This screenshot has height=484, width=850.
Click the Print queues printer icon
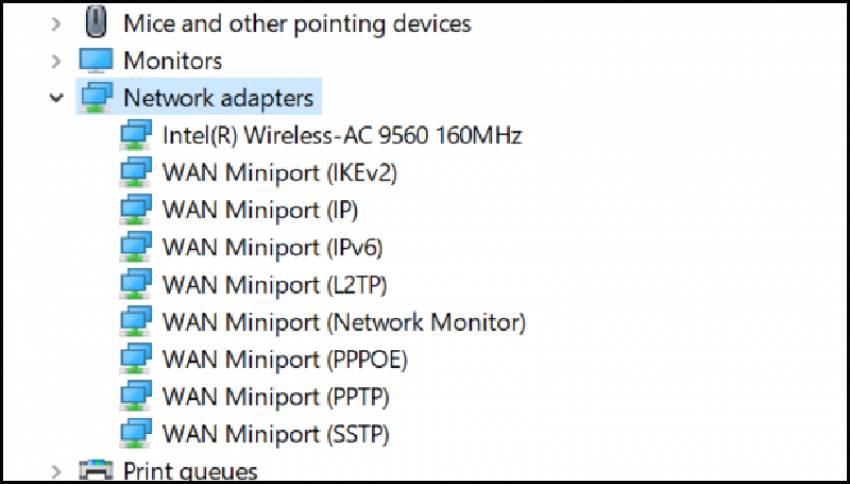(96, 470)
